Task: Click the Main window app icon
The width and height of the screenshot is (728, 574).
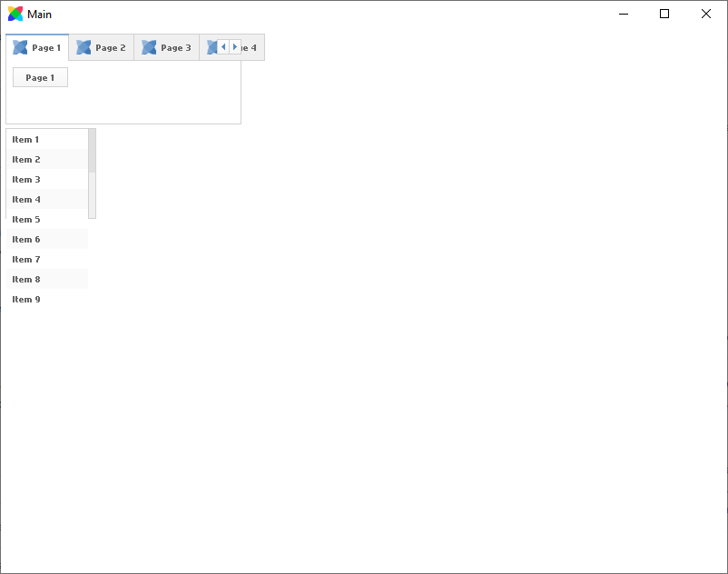Action: (15, 14)
